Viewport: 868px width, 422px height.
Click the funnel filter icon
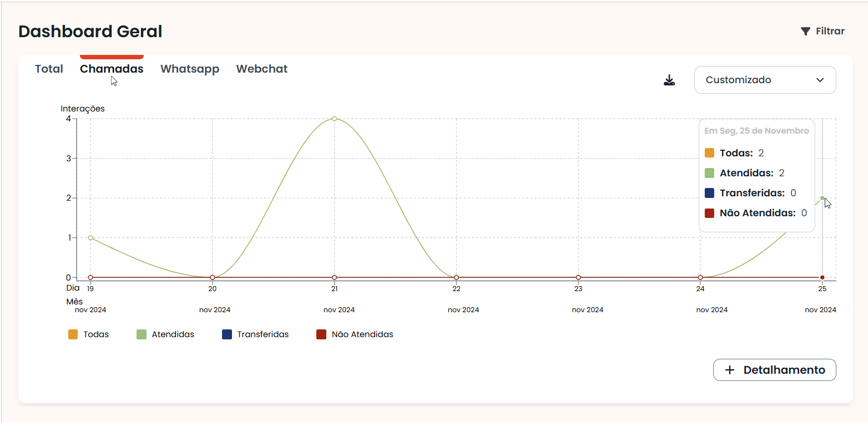click(x=805, y=32)
